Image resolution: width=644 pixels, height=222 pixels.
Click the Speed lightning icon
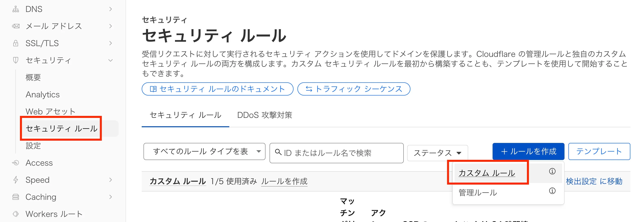click(x=15, y=180)
